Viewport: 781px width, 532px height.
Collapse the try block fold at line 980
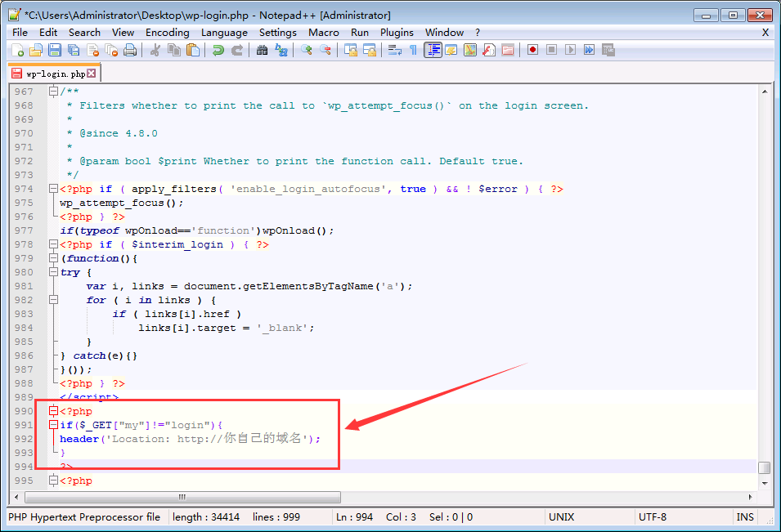click(x=54, y=272)
